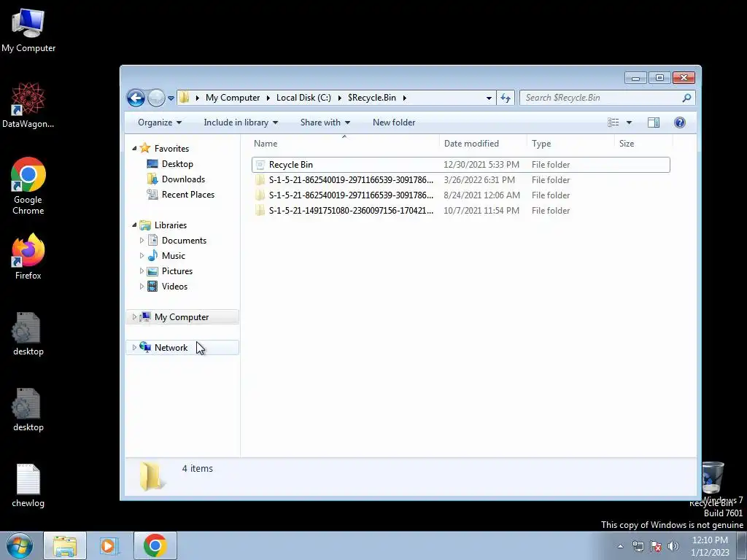Expand the Network node
The width and height of the screenshot is (747, 560).
(134, 347)
